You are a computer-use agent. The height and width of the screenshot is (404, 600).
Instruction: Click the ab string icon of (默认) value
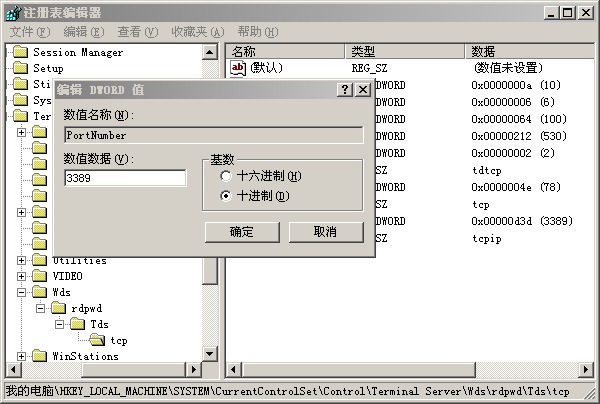238,68
